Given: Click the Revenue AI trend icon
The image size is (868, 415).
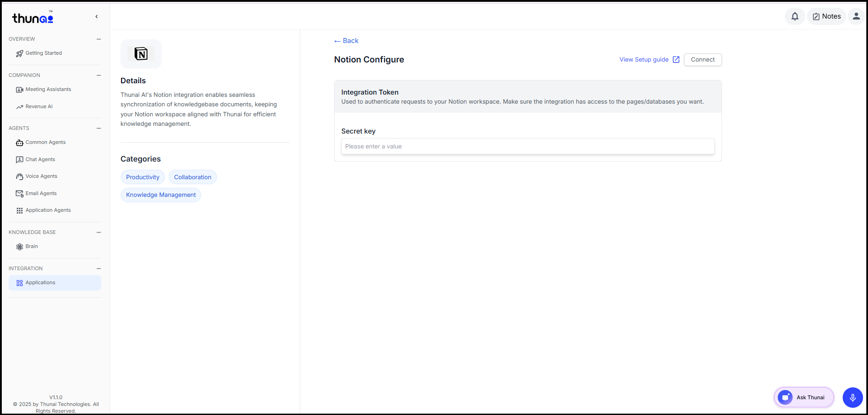Looking at the screenshot, I should (19, 107).
